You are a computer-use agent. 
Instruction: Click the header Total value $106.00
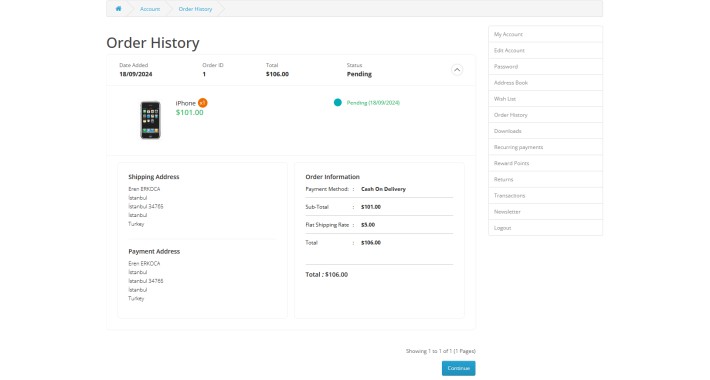[277, 74]
